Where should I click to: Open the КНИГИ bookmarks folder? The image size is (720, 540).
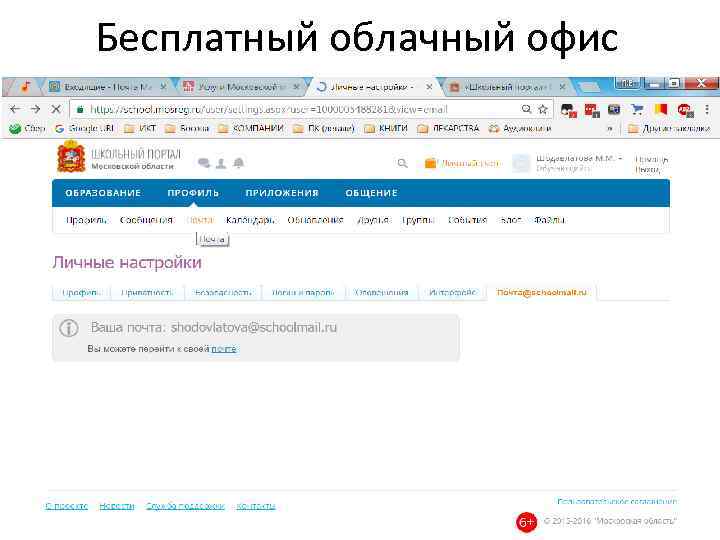pos(386,129)
